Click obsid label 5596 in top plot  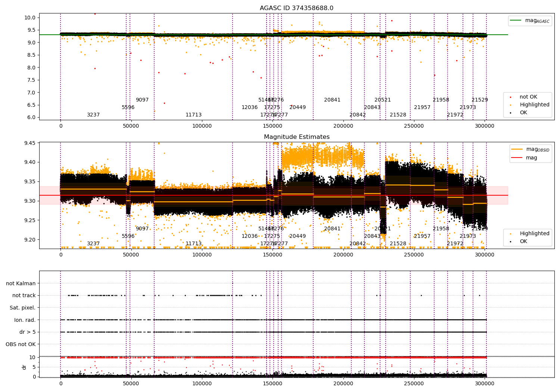[128, 108]
